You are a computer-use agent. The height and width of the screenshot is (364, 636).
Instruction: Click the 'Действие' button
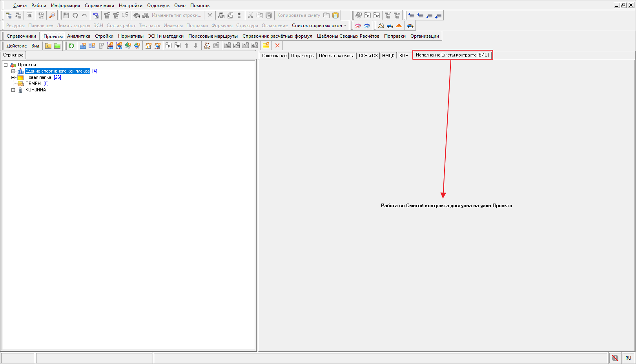pos(16,46)
